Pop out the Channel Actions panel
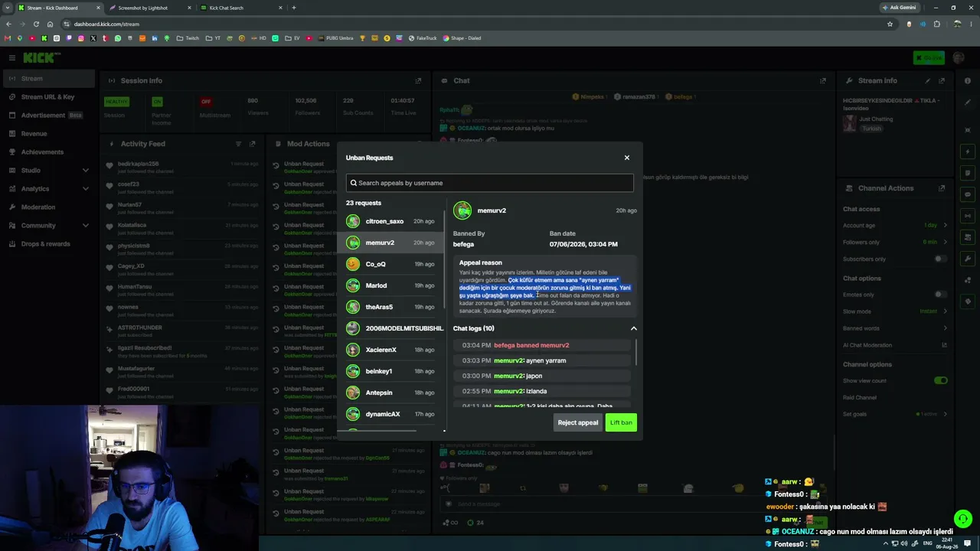Image resolution: width=980 pixels, height=551 pixels. (x=942, y=188)
